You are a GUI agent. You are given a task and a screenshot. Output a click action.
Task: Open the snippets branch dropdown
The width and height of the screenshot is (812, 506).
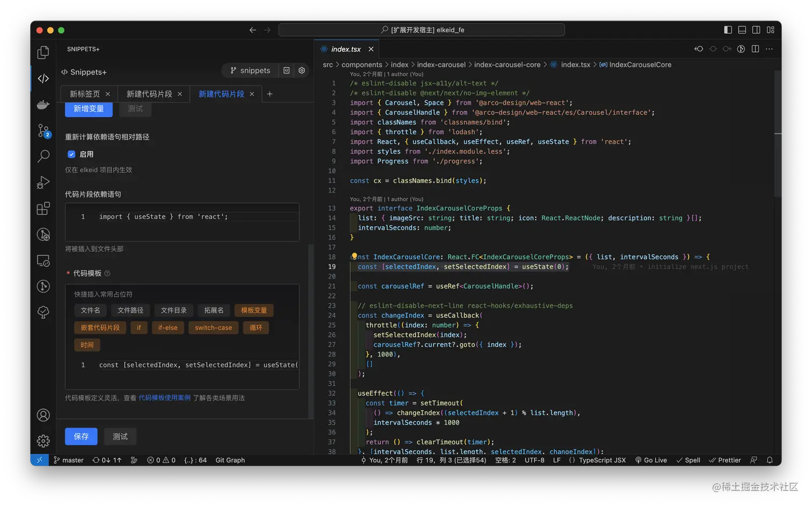[250, 70]
